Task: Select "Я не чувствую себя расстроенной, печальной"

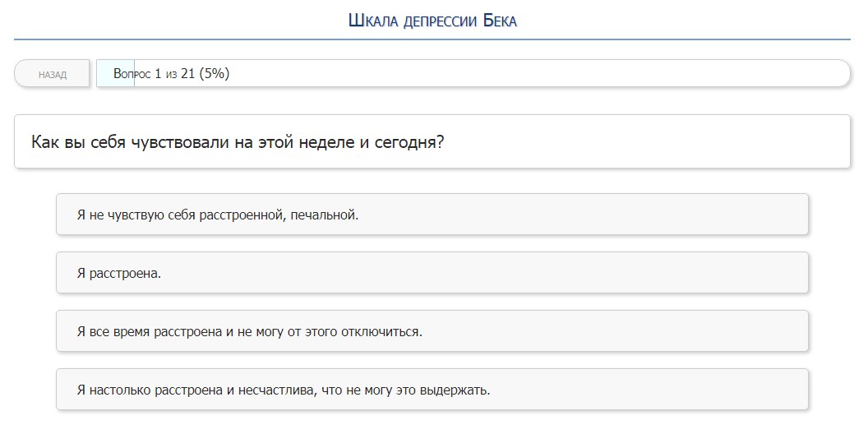Action: pos(218,215)
